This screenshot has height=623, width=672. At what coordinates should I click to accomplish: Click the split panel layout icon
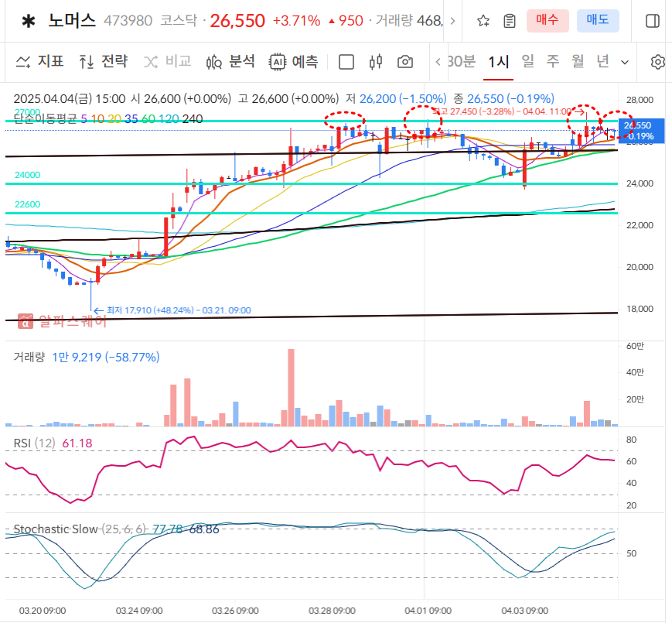[x=653, y=21]
